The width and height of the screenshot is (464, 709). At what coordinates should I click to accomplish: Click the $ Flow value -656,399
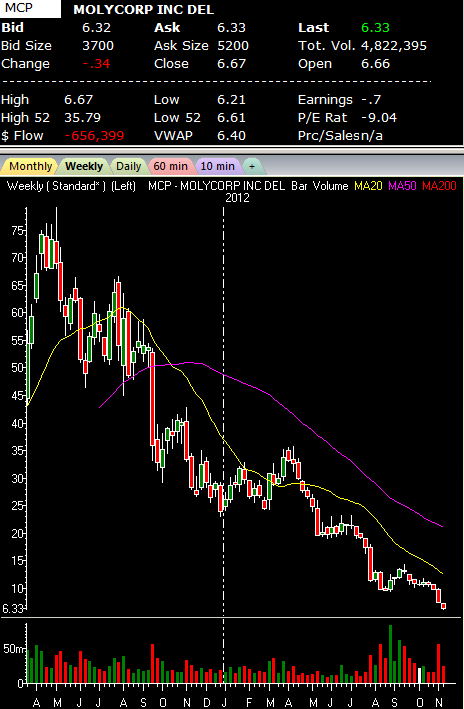tap(94, 136)
